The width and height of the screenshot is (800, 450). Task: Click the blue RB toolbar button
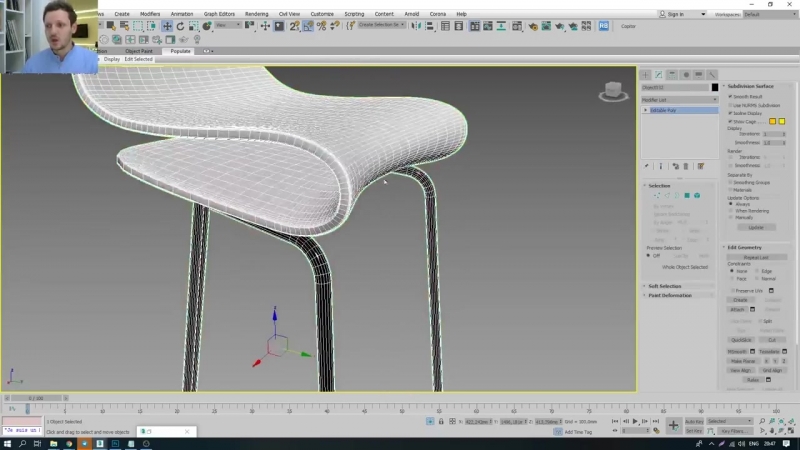coord(604,26)
